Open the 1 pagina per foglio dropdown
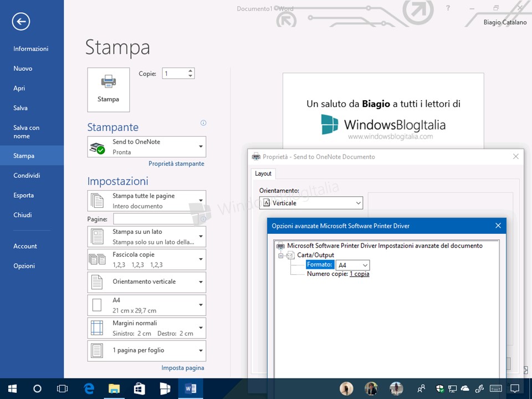 [146, 350]
